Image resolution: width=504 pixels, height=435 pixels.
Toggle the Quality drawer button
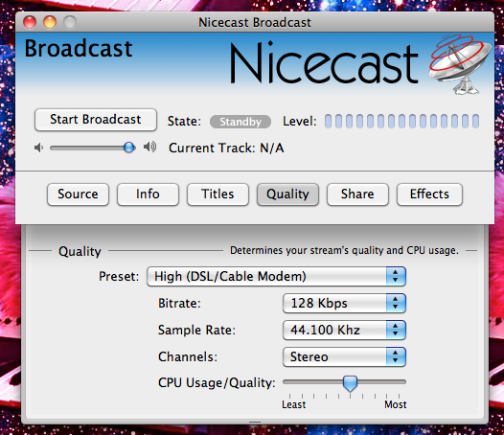point(287,195)
